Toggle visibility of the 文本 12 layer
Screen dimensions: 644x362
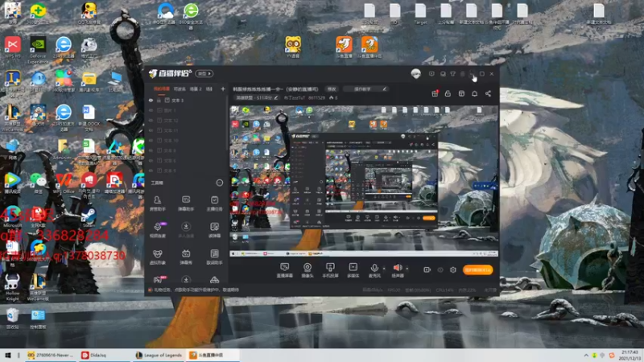[151, 120]
